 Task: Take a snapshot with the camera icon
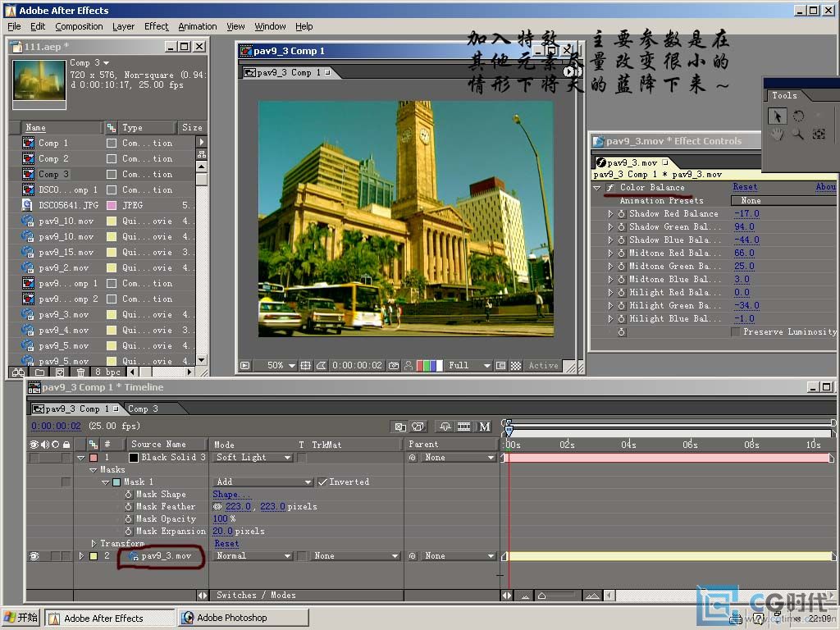(x=394, y=365)
